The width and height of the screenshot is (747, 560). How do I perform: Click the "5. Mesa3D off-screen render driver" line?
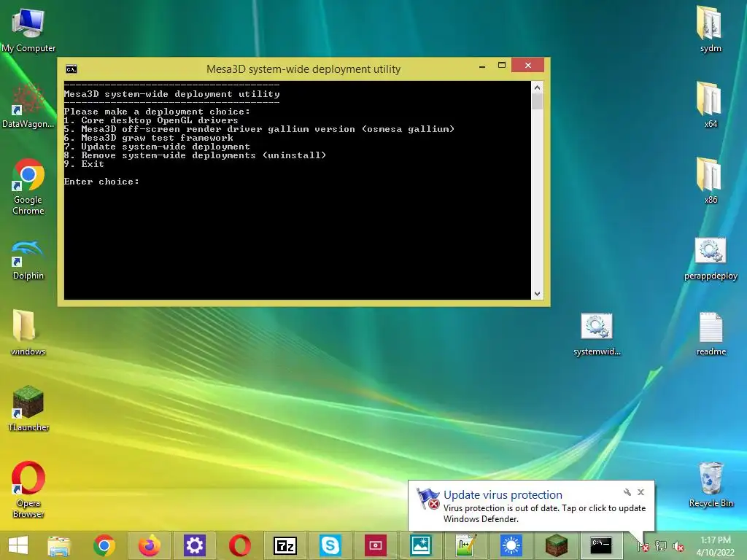pos(259,129)
